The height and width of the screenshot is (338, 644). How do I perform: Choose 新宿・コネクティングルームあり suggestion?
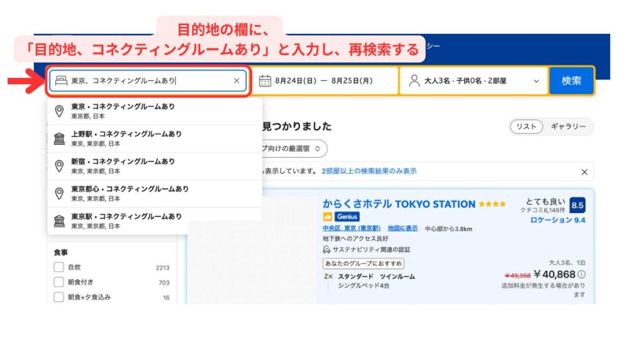155,166
